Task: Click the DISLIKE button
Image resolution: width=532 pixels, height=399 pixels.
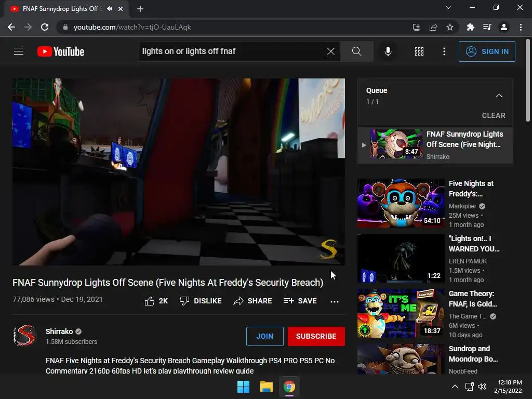Action: coord(201,301)
